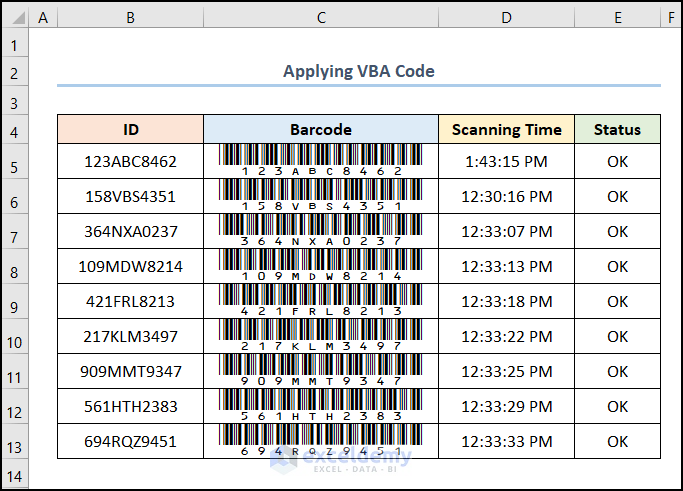The image size is (683, 491).
Task: Select column C header
Action: tap(320, 18)
